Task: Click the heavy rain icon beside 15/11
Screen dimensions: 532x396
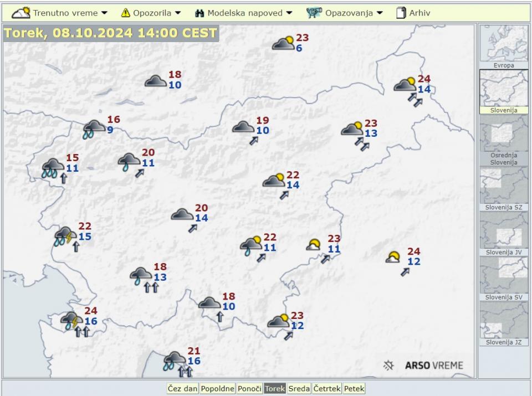Action: tap(53, 167)
